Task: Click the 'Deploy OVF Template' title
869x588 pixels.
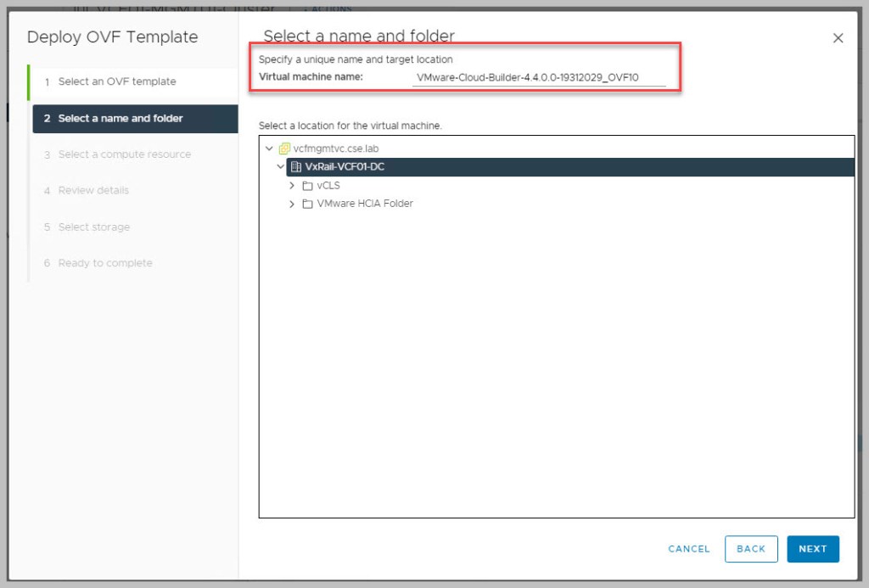Action: (113, 37)
